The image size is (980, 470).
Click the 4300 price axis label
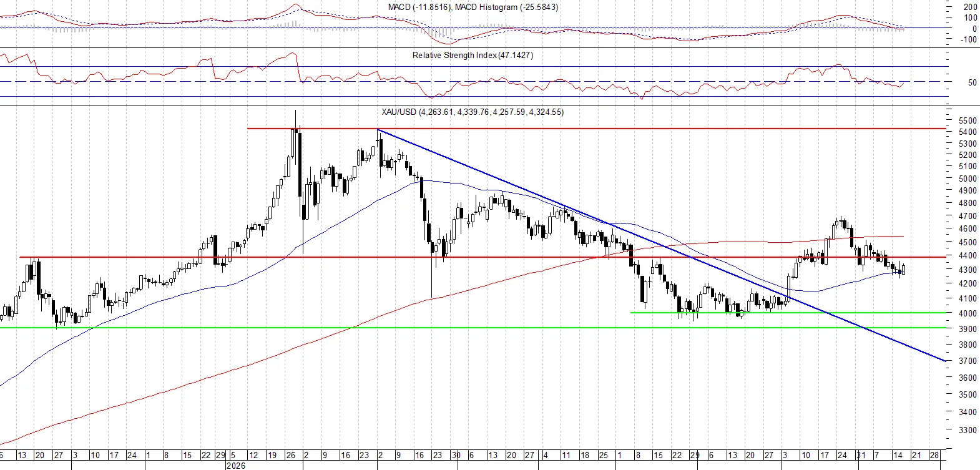pos(968,270)
